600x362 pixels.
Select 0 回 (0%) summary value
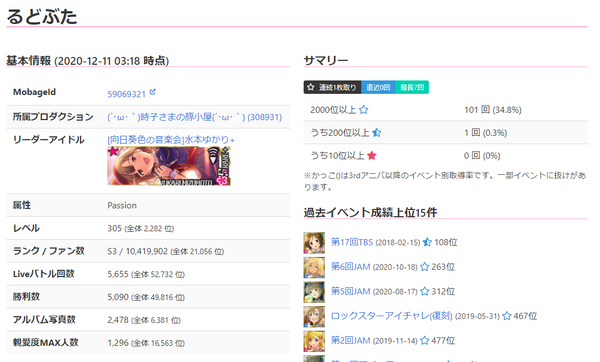tap(482, 156)
